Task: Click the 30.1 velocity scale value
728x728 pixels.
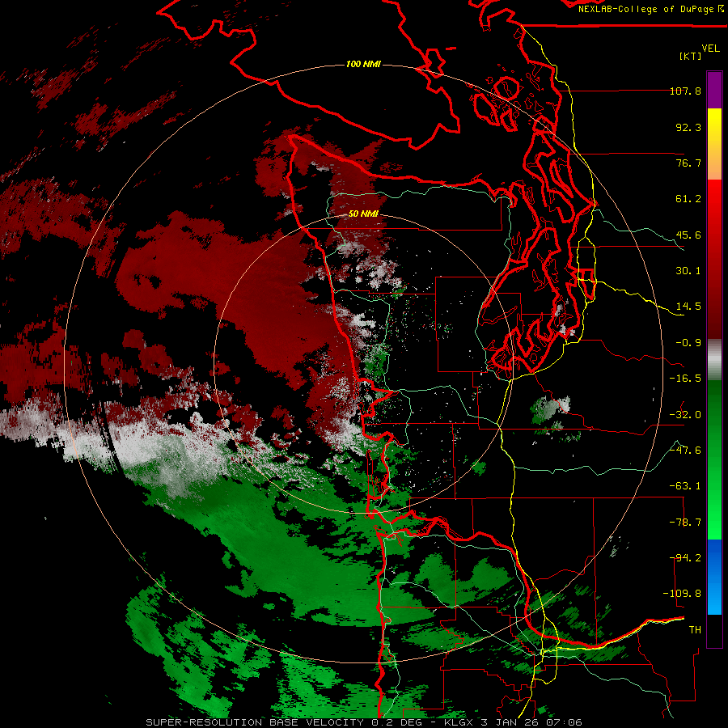Action: [688, 271]
